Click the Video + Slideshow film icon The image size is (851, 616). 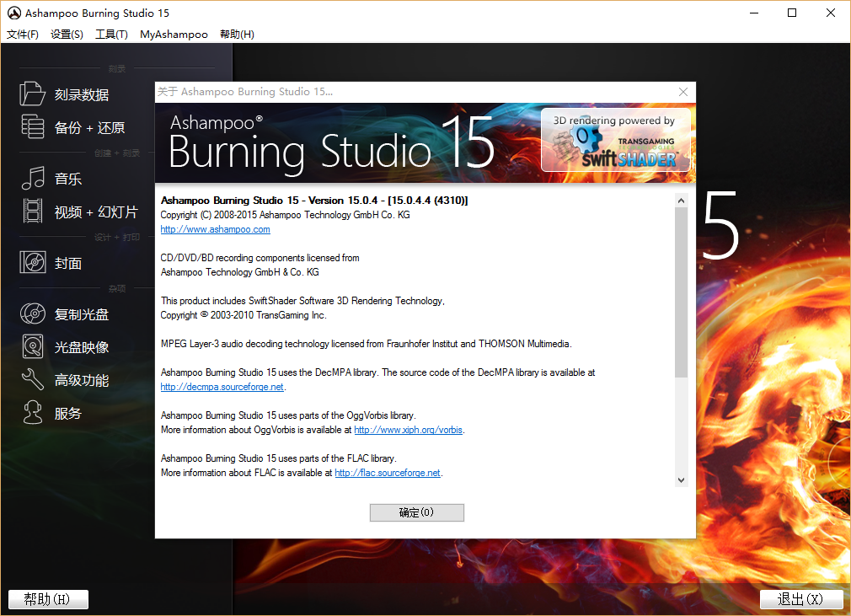pyautogui.click(x=32, y=212)
